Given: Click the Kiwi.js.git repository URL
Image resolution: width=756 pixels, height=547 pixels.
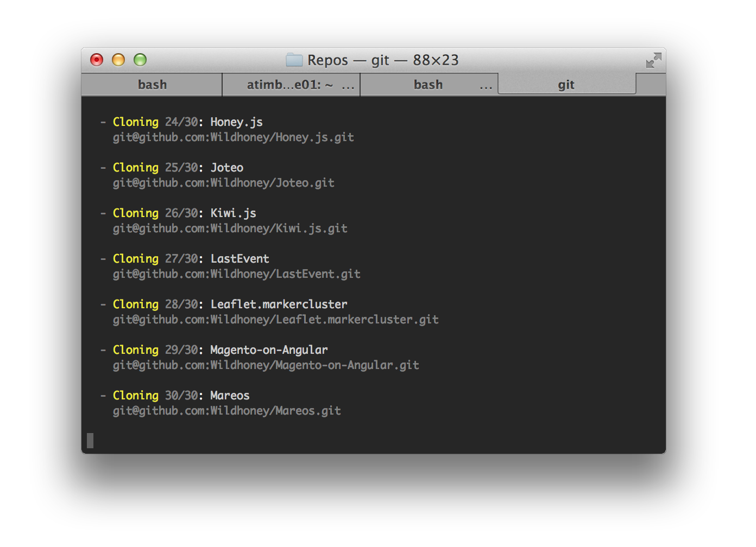Looking at the screenshot, I should (230, 228).
